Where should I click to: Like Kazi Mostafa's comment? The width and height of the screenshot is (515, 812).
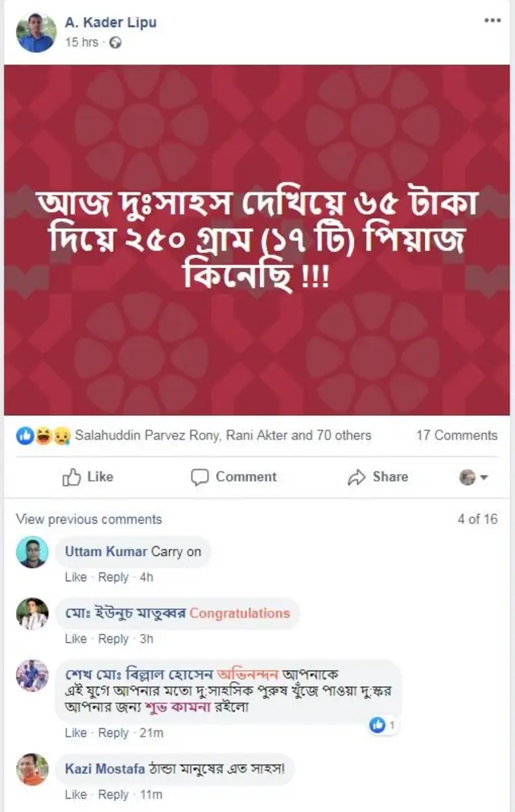point(76,794)
